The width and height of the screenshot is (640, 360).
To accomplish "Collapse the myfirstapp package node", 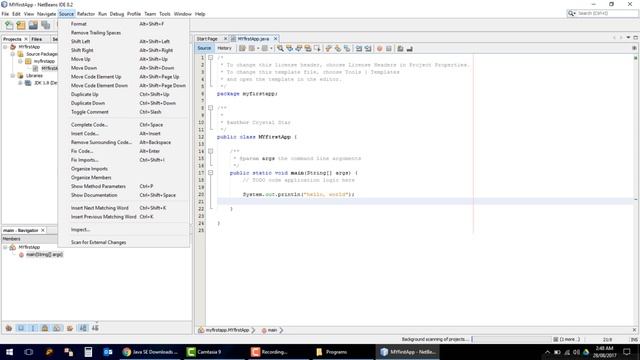I will pyautogui.click(x=20, y=61).
